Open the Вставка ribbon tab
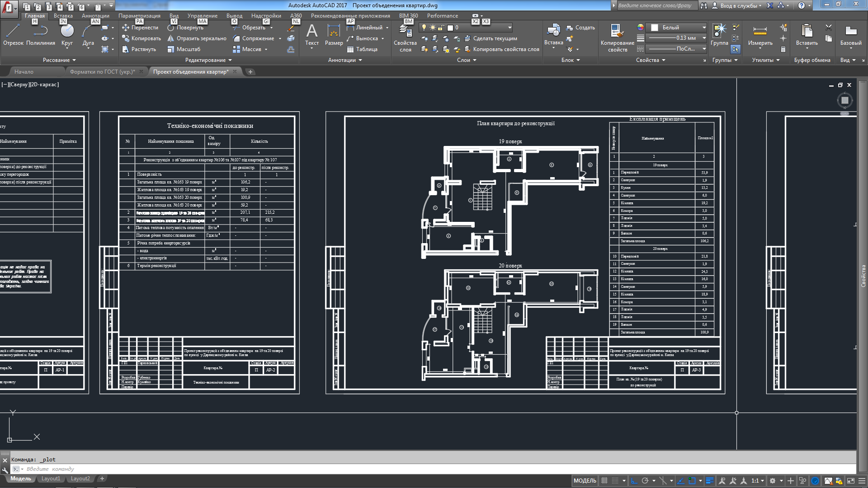Image resolution: width=868 pixels, height=488 pixels. (63, 16)
